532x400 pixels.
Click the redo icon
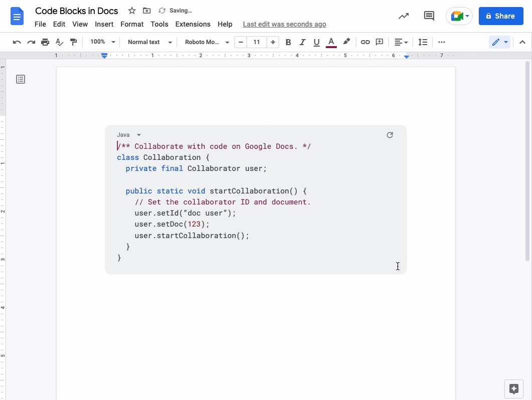(31, 42)
